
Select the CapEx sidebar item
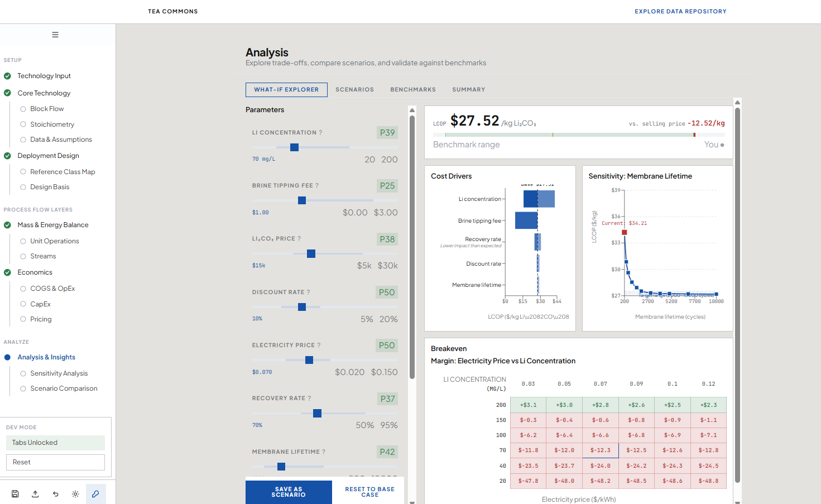point(40,304)
